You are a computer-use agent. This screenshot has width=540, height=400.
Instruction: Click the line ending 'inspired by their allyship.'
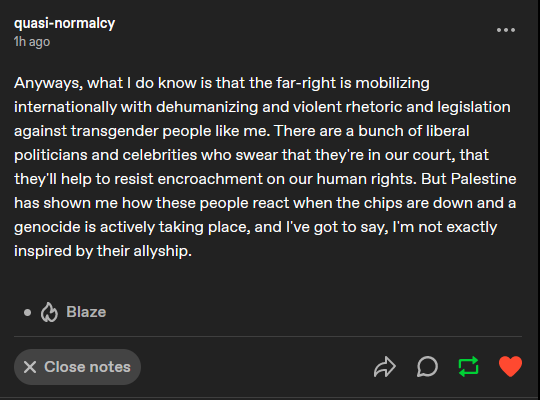click(x=103, y=251)
